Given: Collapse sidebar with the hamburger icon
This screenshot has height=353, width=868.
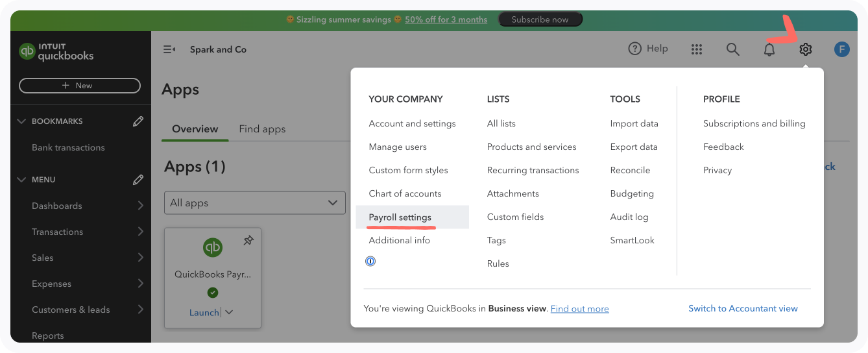Looking at the screenshot, I should 169,49.
